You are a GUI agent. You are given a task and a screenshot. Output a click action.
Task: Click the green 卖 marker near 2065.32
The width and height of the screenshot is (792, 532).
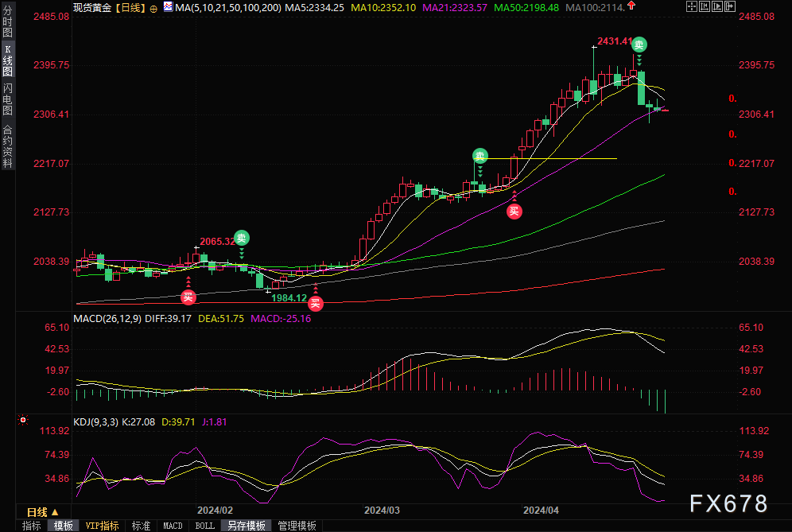click(242, 237)
